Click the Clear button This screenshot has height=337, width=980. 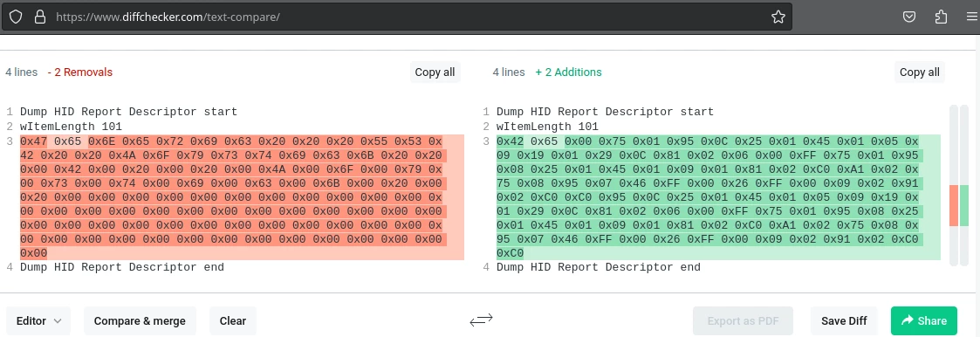[232, 320]
